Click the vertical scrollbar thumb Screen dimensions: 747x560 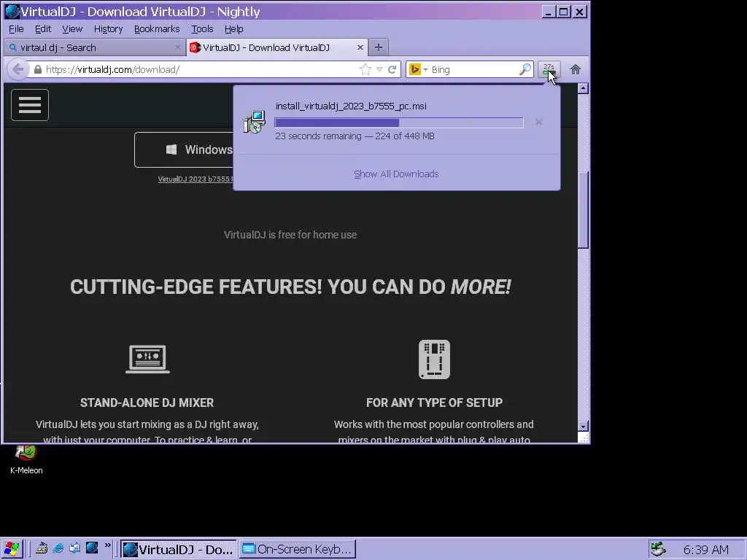pyautogui.click(x=583, y=209)
